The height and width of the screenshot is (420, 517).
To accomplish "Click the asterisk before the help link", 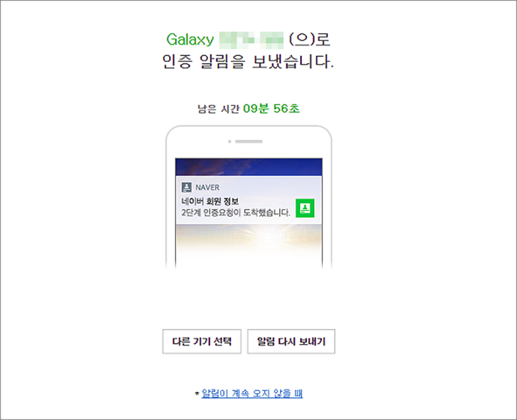I will coord(197,393).
